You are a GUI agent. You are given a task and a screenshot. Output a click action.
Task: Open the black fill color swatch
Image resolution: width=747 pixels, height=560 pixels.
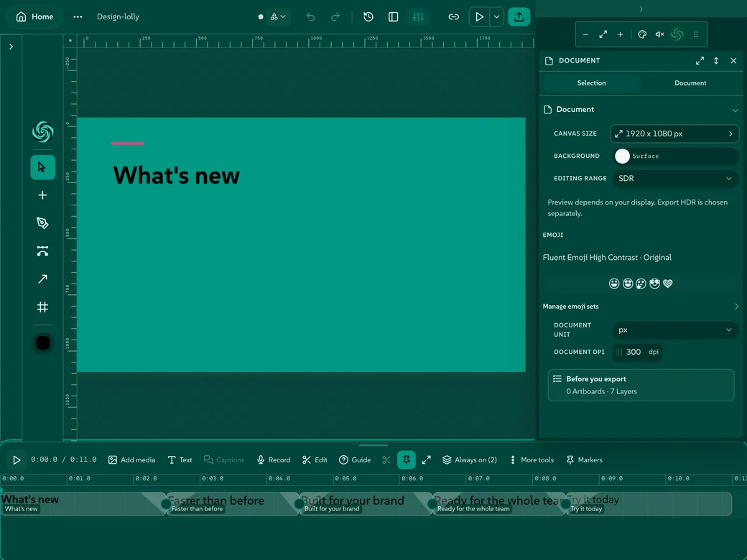point(43,343)
